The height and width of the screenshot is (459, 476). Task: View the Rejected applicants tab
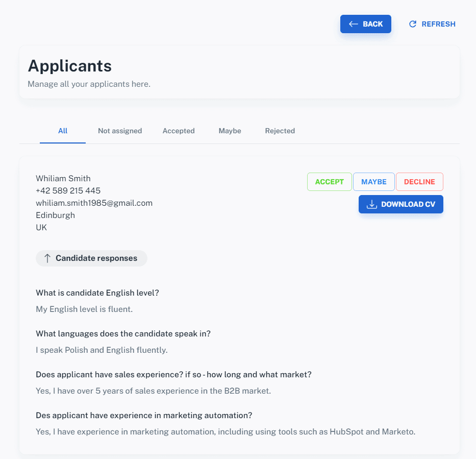pyautogui.click(x=280, y=131)
